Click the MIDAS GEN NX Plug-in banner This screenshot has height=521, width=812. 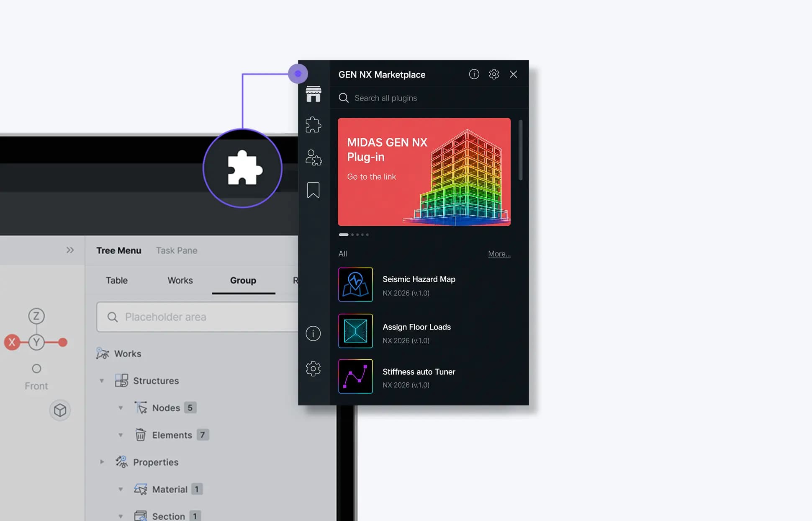(424, 172)
